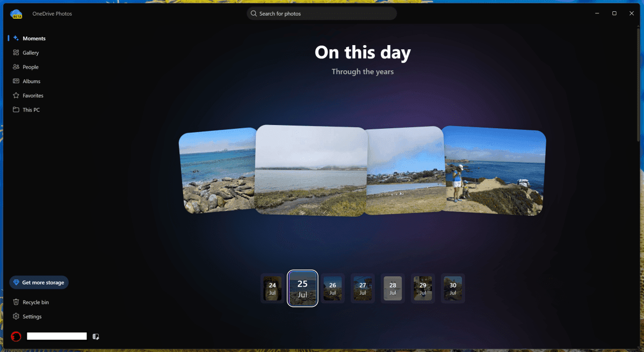Click Get more storage button
Screen dimensions: 644x352
point(39,282)
